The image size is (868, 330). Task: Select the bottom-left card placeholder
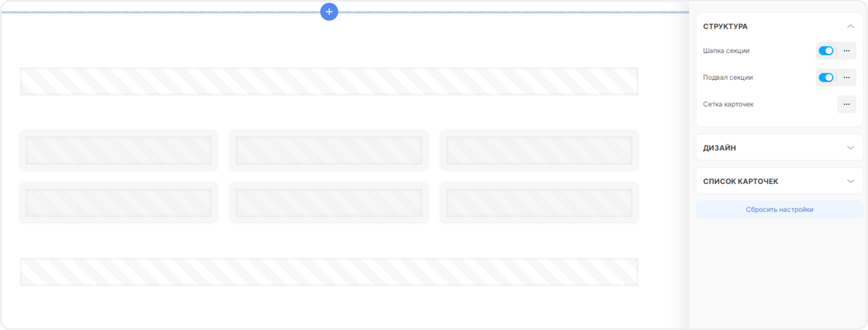point(118,202)
